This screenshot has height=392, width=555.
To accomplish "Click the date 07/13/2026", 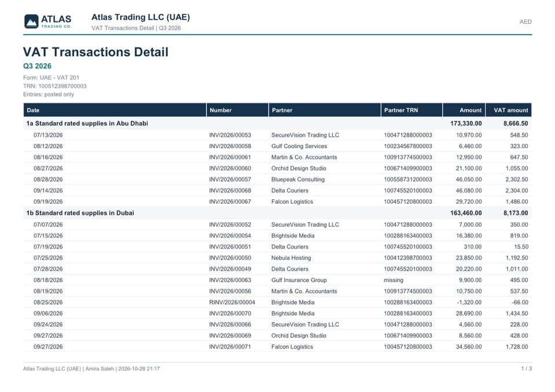I will pyautogui.click(x=48, y=135).
